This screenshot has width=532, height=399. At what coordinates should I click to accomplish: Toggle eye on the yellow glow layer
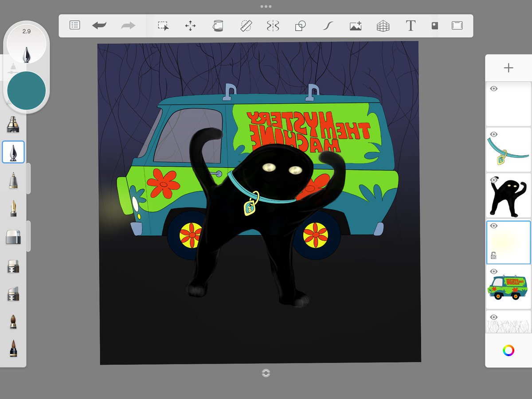point(493,226)
